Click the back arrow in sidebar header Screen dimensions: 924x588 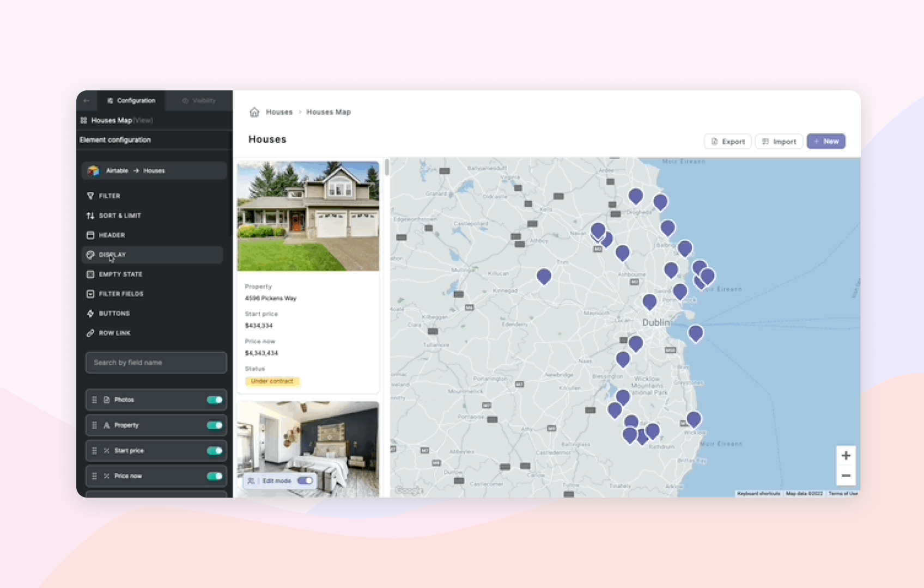(87, 101)
